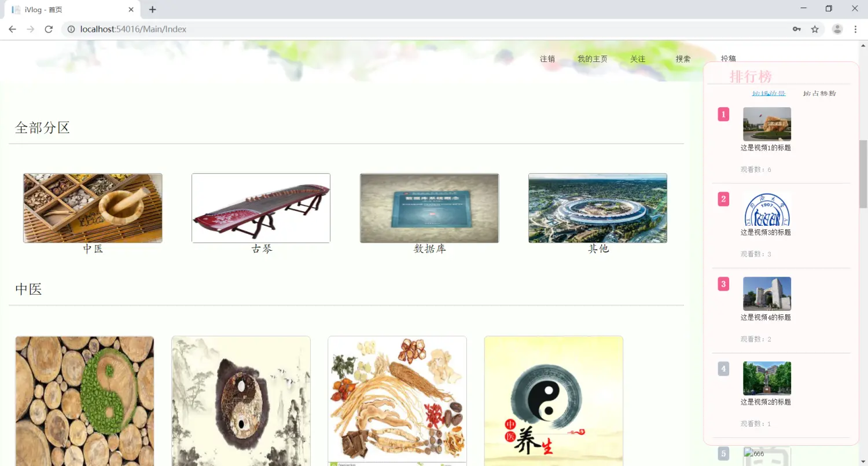The width and height of the screenshot is (868, 466).
Task: Close the iVlog browser tab
Action: point(131,10)
